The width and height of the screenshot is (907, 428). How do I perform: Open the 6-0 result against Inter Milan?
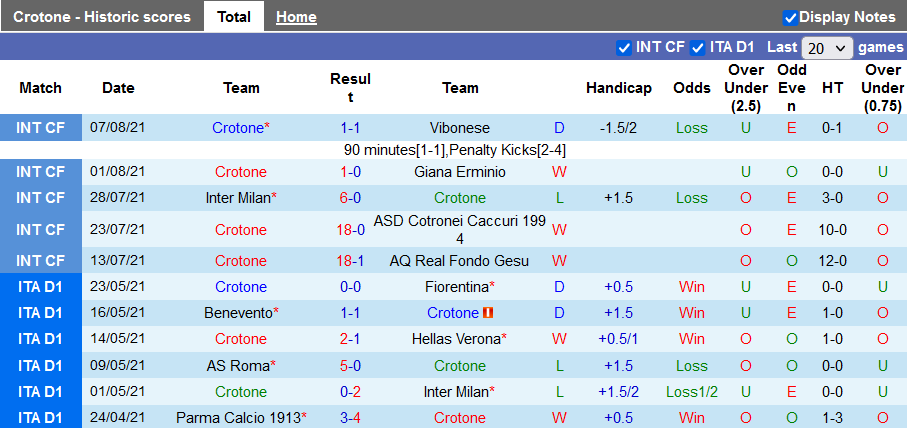point(350,198)
